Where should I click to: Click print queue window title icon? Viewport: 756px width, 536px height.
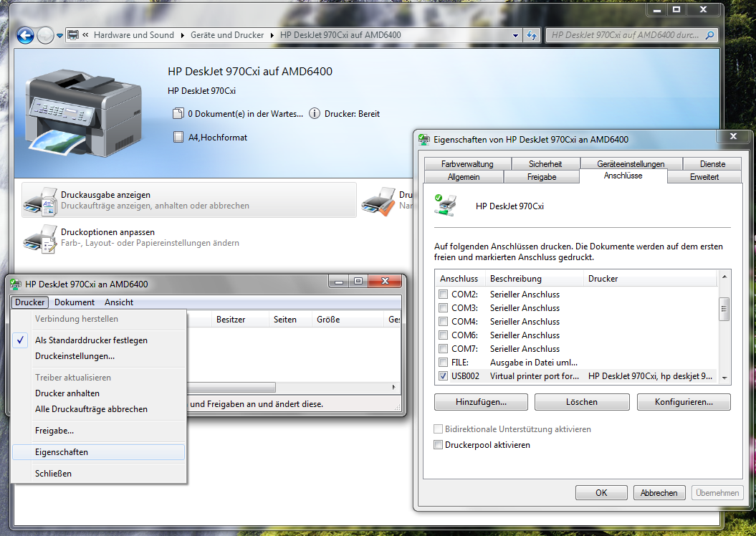coord(16,284)
